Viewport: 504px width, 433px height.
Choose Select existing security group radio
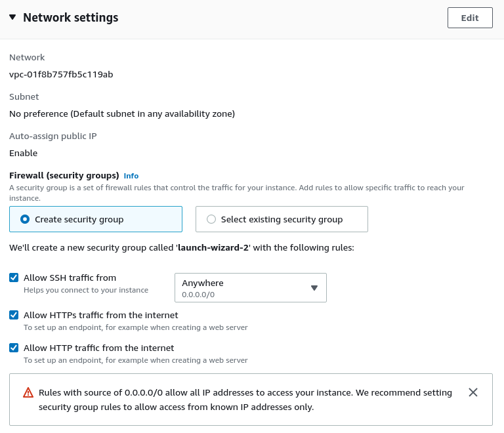pos(211,219)
